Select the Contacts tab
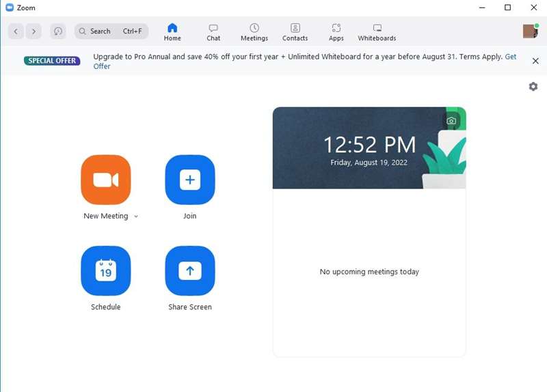547x392 pixels. (295, 32)
